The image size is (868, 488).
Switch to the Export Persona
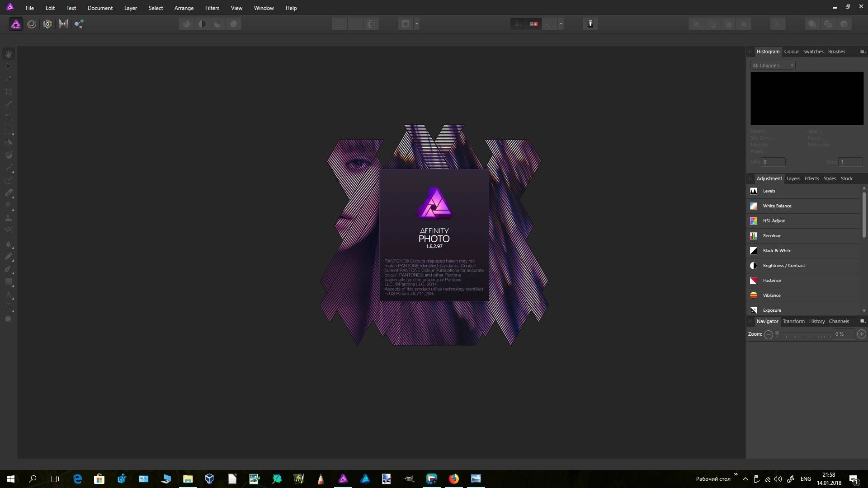click(79, 24)
